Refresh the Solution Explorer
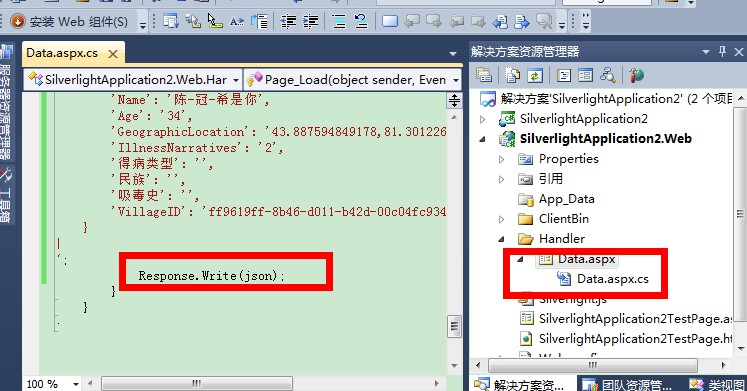The width and height of the screenshot is (747, 391). (x=535, y=75)
